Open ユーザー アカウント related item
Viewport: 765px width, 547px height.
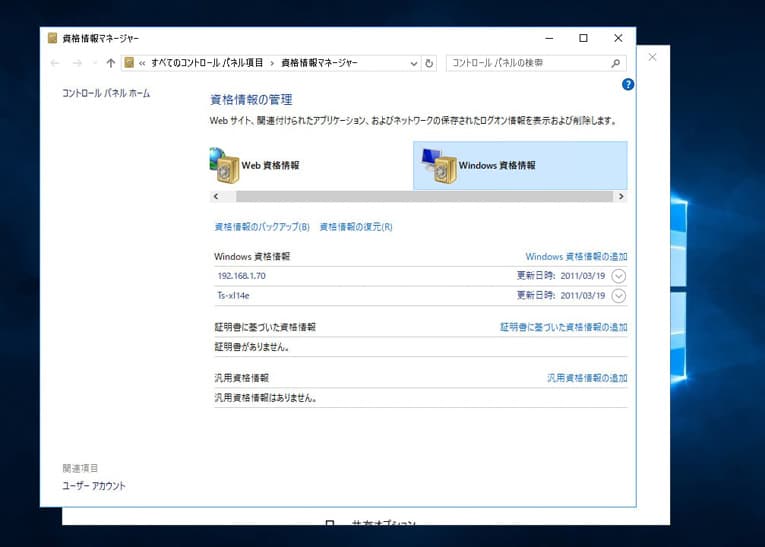pos(94,486)
